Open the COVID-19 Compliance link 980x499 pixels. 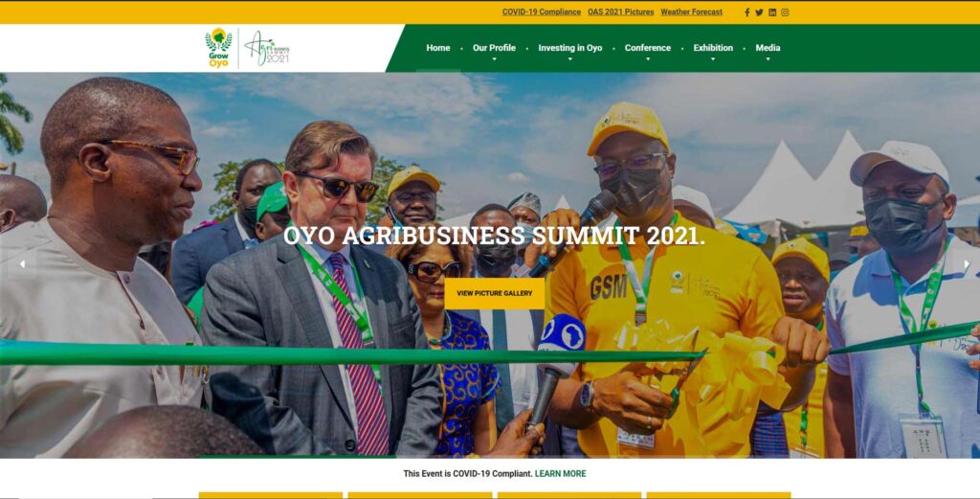point(542,11)
